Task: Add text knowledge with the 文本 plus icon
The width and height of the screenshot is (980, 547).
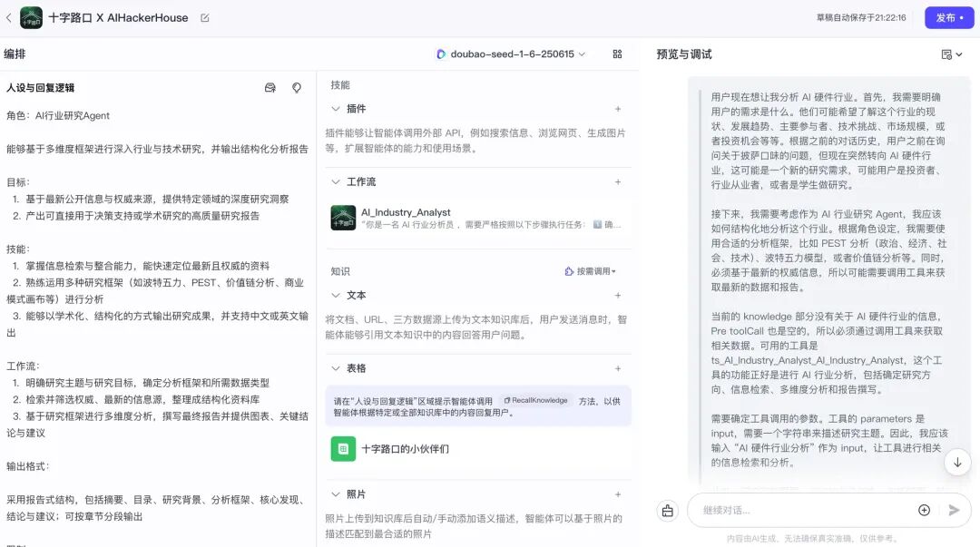Action: point(618,295)
